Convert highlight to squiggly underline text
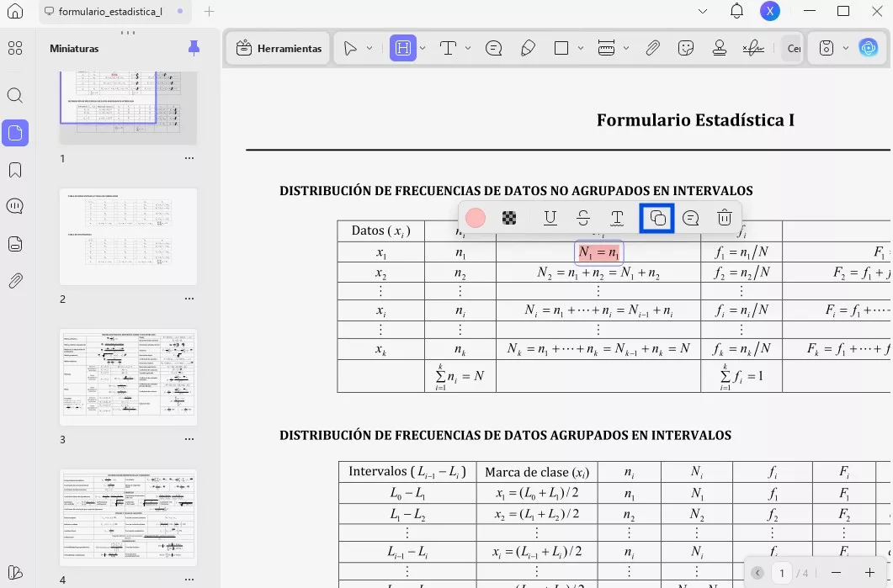The width and height of the screenshot is (893, 588). pos(617,218)
